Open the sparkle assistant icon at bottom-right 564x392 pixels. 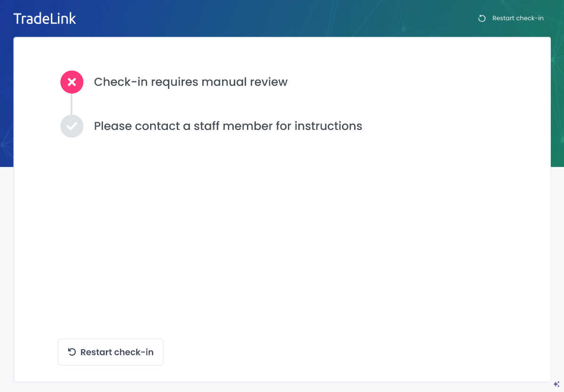click(556, 384)
